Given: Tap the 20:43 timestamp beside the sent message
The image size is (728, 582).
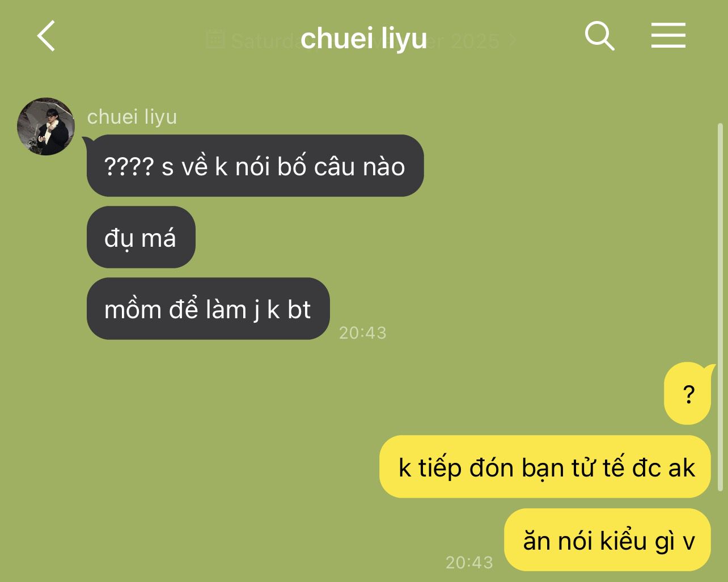Looking at the screenshot, I should tap(469, 562).
